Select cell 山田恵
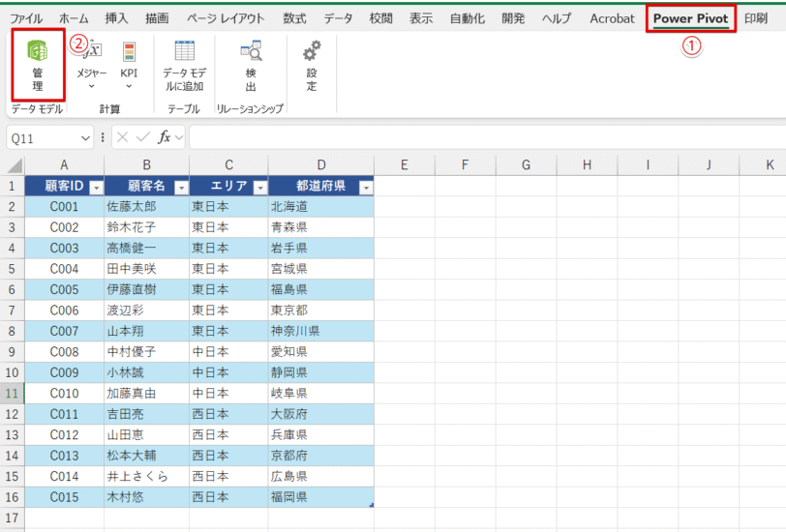The image size is (786, 532). click(146, 435)
